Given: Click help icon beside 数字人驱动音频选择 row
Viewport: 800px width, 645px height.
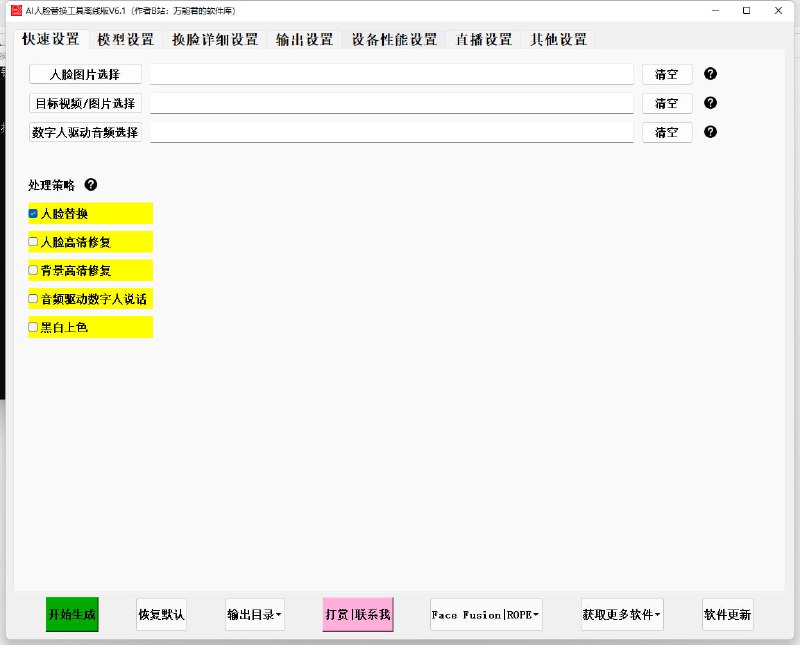Looking at the screenshot, I should [x=710, y=132].
